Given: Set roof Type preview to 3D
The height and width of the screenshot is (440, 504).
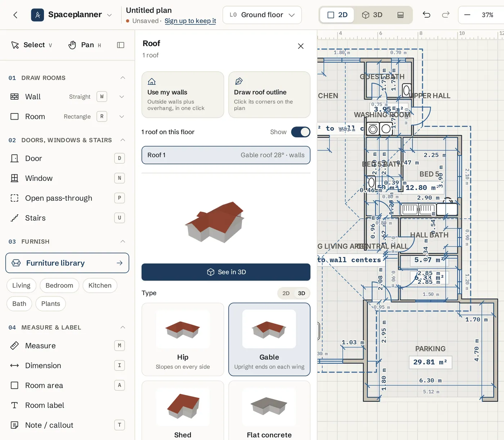Looking at the screenshot, I should tap(302, 293).
